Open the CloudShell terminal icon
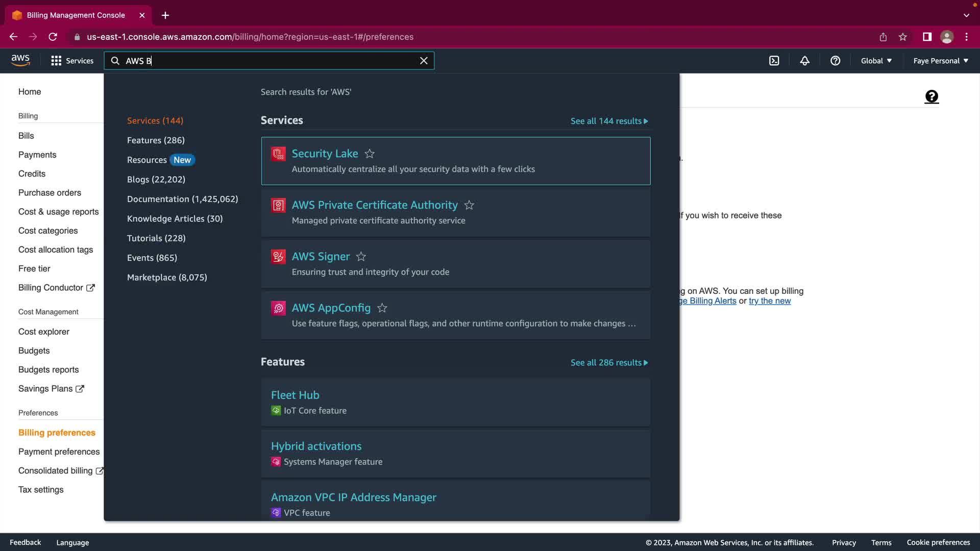 coord(774,61)
